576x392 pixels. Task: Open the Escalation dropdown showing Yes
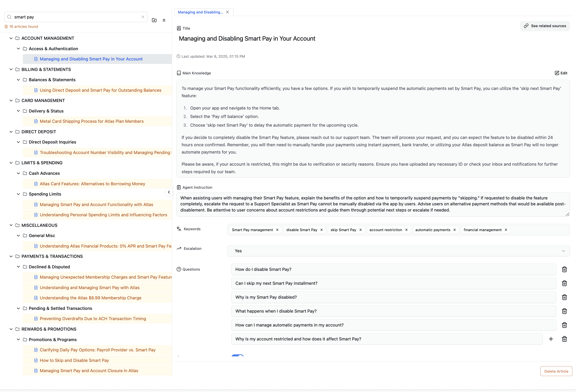pyautogui.click(x=398, y=251)
